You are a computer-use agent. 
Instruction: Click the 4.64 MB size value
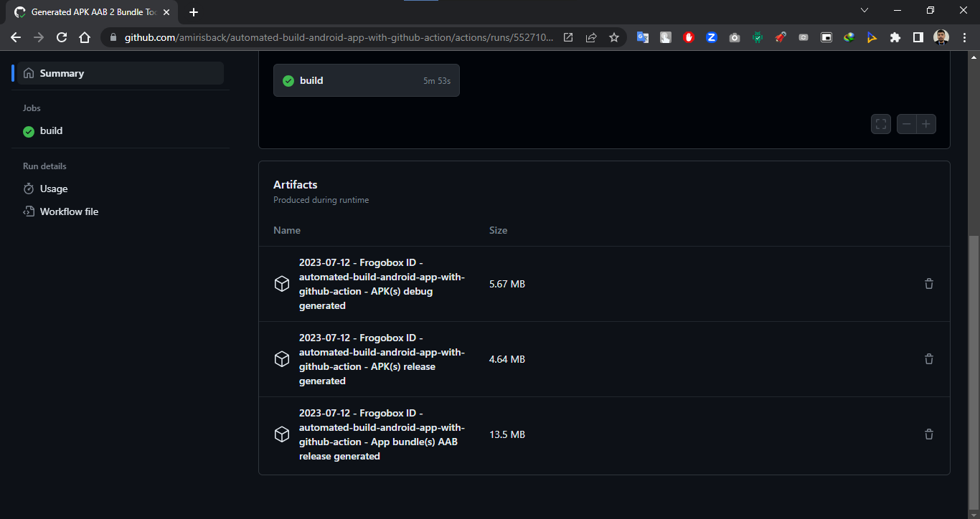coord(507,359)
